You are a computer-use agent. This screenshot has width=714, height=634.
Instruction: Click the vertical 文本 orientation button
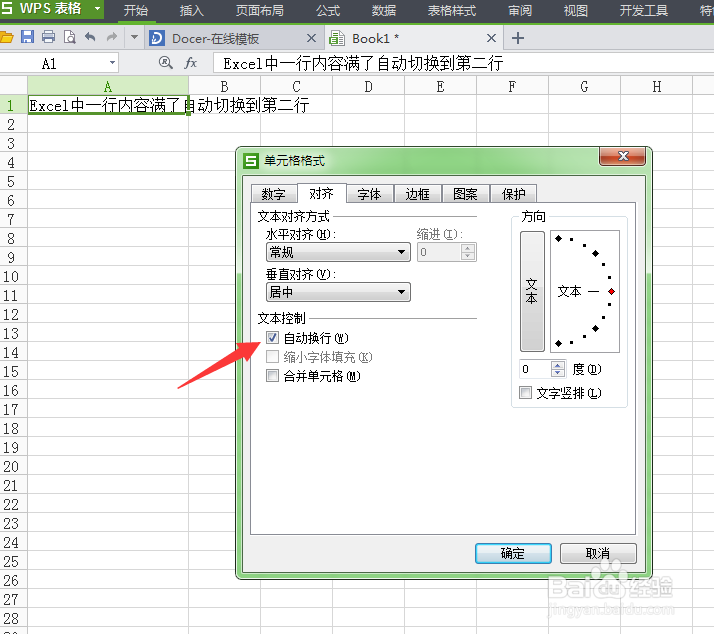pyautogui.click(x=532, y=291)
